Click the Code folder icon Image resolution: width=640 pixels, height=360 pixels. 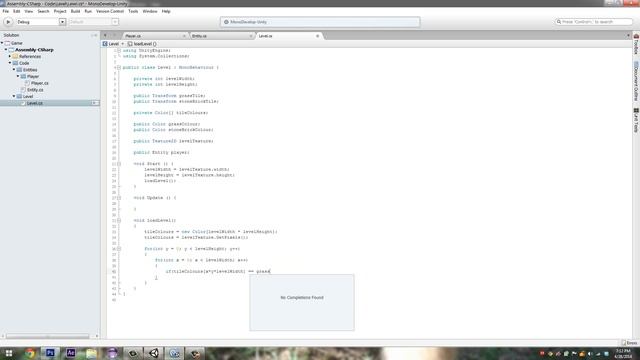[15, 63]
